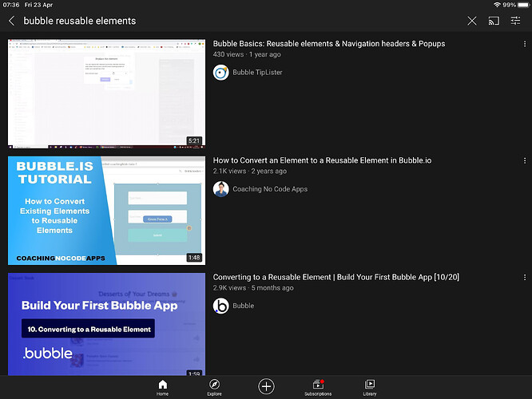Open the Cast to device icon
This screenshot has height=399, width=532.
pos(494,21)
